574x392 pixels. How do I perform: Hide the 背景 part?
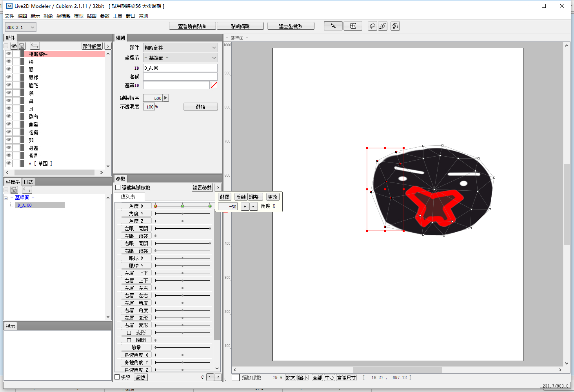9,155
